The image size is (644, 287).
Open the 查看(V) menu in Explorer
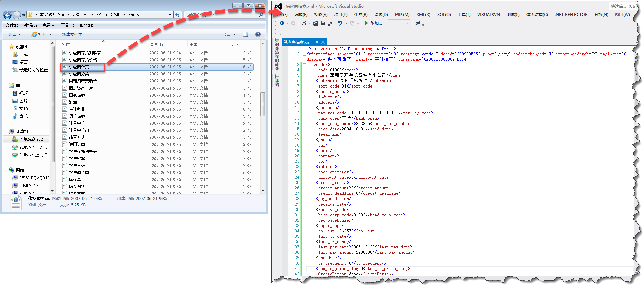[49, 25]
